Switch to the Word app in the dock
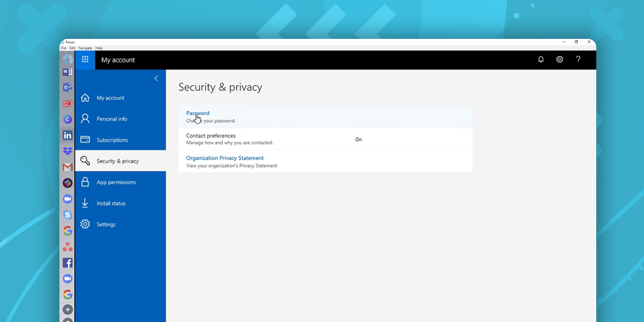 (x=67, y=72)
